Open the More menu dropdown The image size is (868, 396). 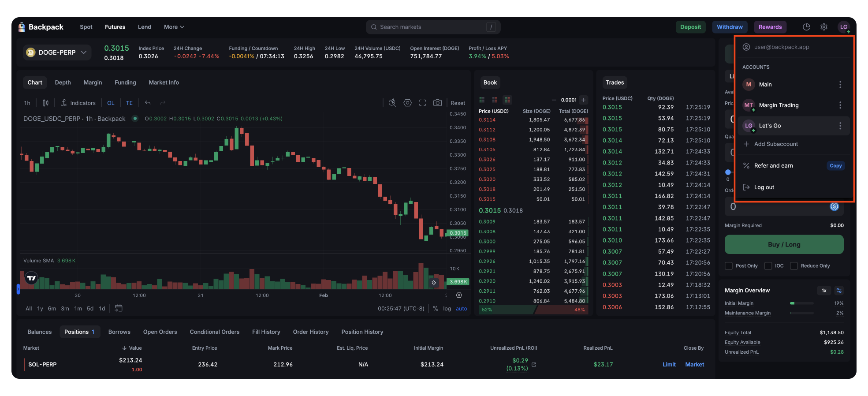(174, 27)
